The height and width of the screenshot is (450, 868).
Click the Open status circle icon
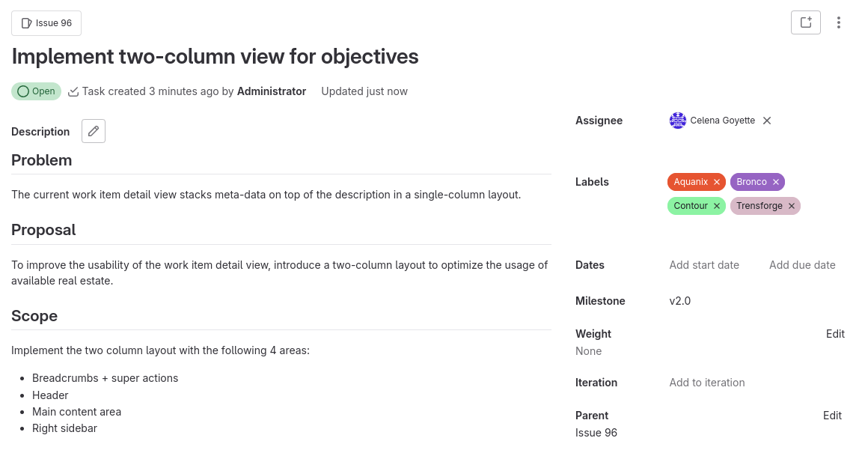22,91
